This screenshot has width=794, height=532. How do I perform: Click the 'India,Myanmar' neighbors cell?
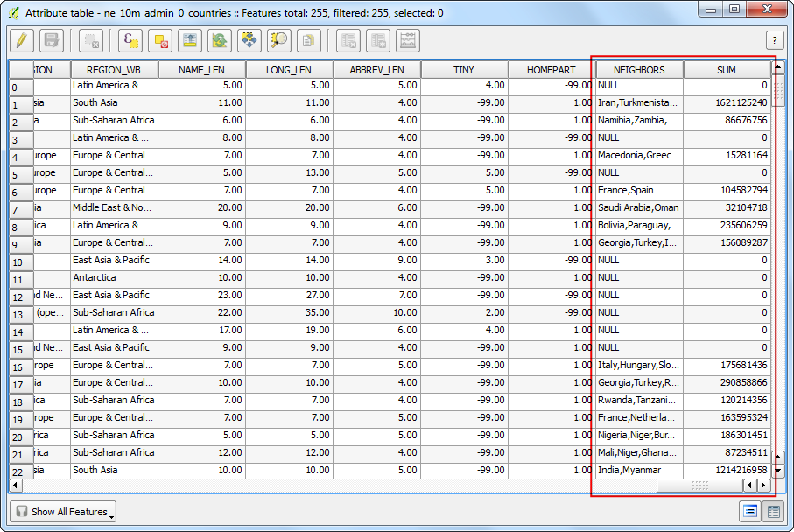pyautogui.click(x=639, y=470)
